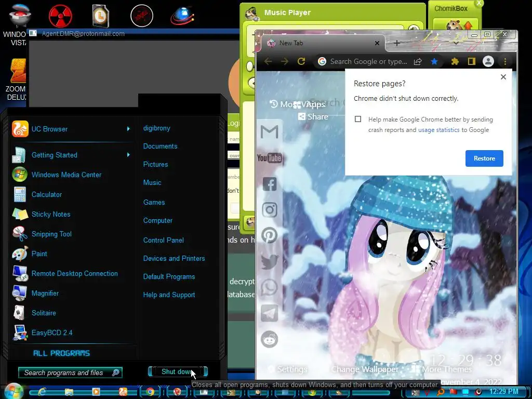
Task: Close the Restore pages popup
Action: click(503, 77)
